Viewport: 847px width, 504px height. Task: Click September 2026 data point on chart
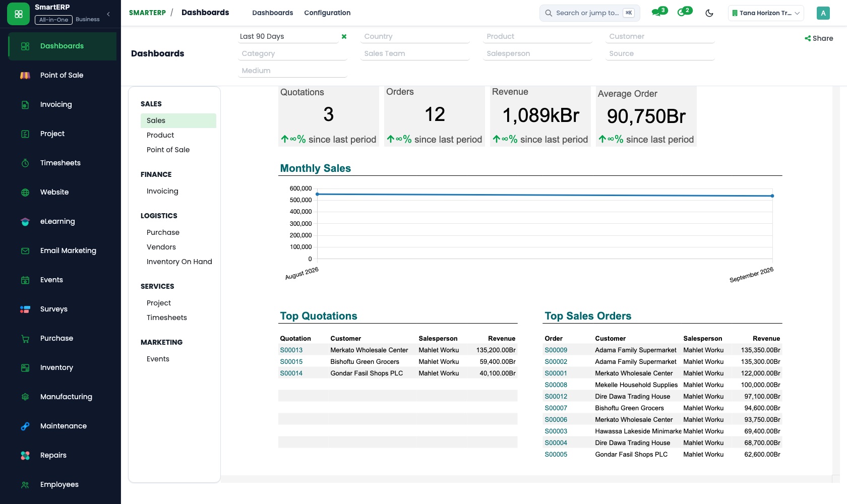click(x=772, y=196)
